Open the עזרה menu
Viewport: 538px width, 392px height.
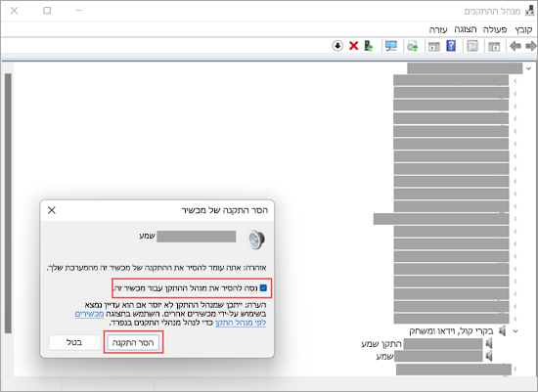click(x=438, y=29)
